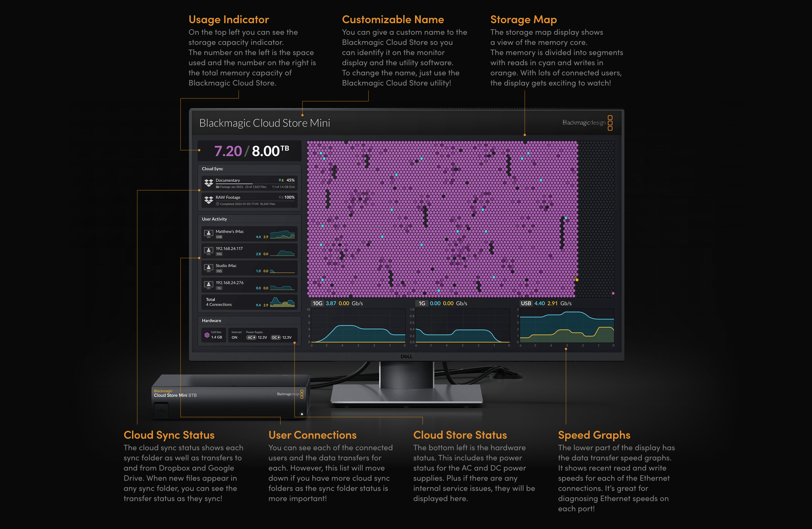Click the Cloud Store Mini 8TB label on device

tap(175, 395)
